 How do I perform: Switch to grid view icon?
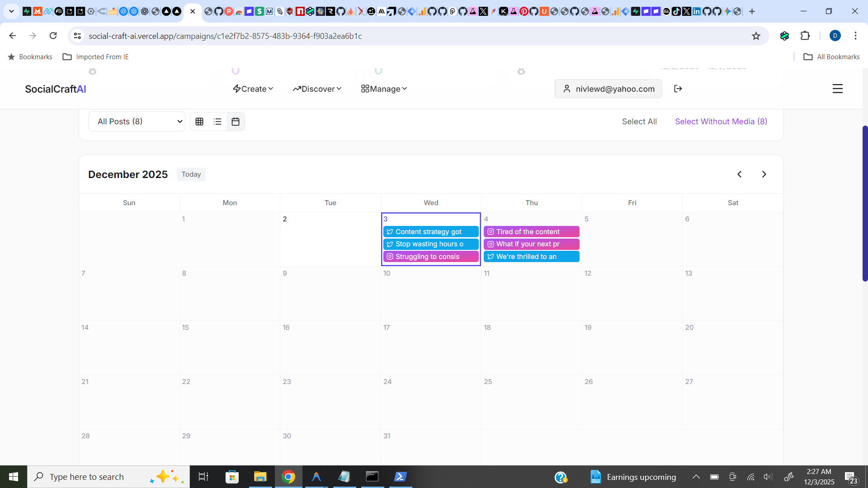tap(199, 122)
